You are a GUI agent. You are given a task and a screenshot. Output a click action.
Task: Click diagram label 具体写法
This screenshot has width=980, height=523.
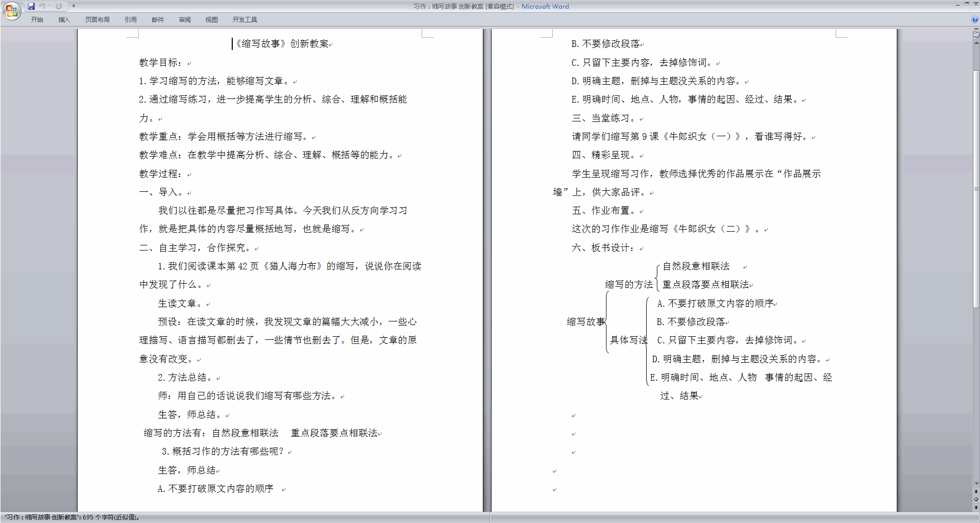pyautogui.click(x=628, y=340)
